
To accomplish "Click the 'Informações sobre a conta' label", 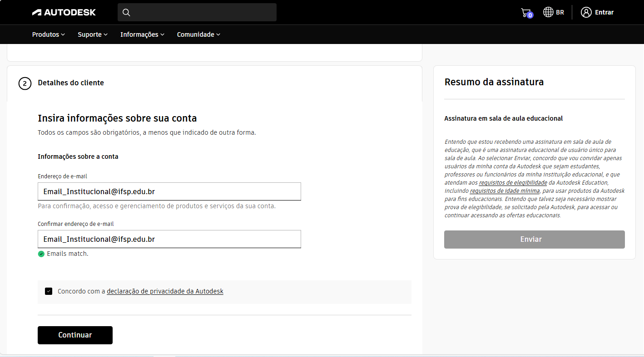I will (x=78, y=156).
